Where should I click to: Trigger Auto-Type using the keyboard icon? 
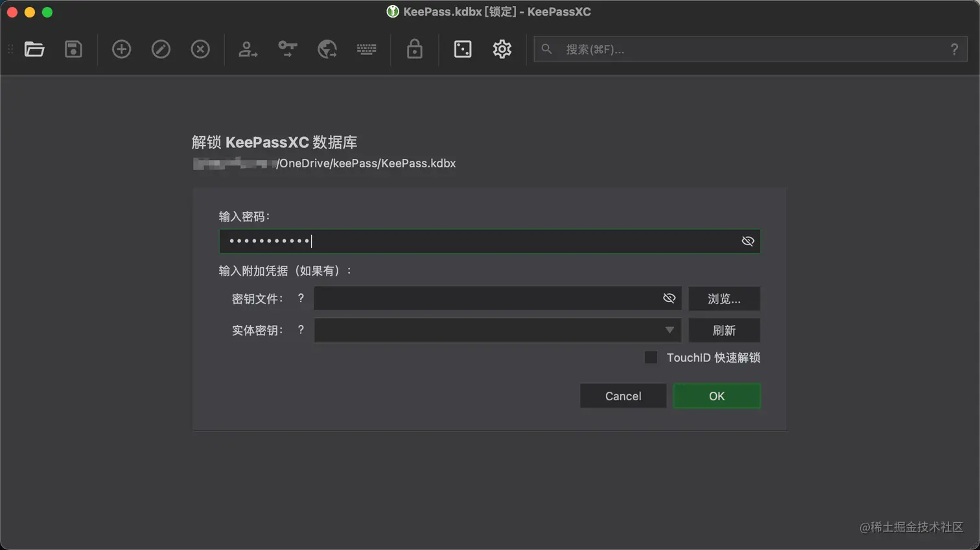pyautogui.click(x=367, y=49)
